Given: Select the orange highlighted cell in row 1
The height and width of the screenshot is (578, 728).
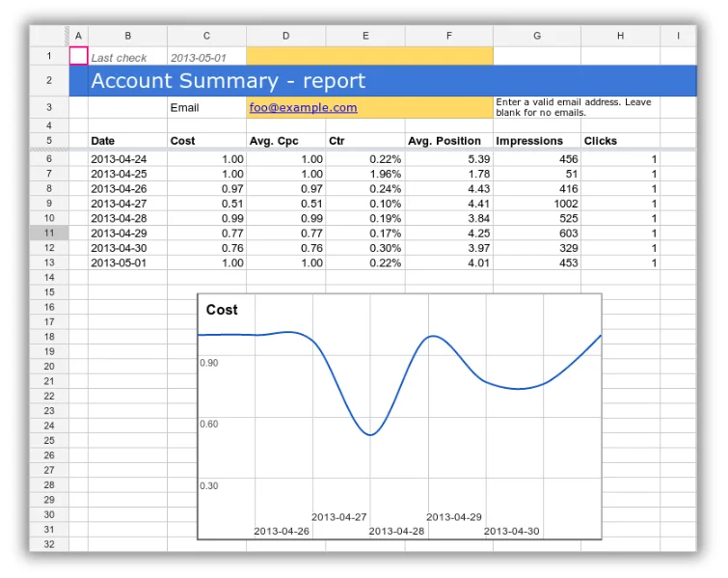Looking at the screenshot, I should (369, 58).
